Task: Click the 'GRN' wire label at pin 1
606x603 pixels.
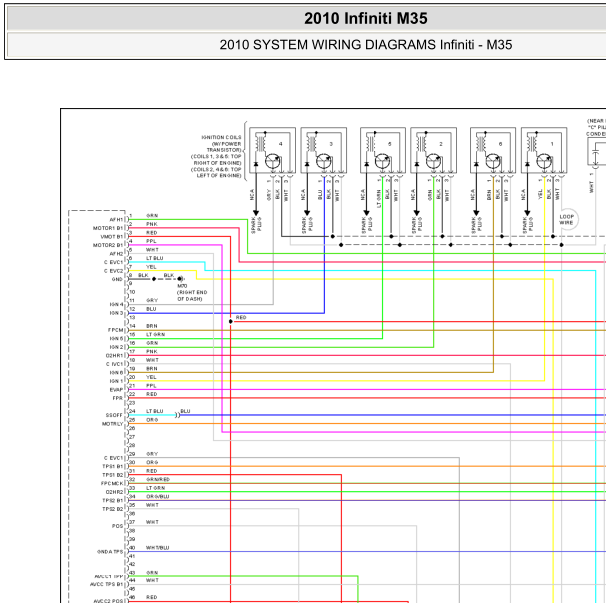Action: (x=152, y=215)
